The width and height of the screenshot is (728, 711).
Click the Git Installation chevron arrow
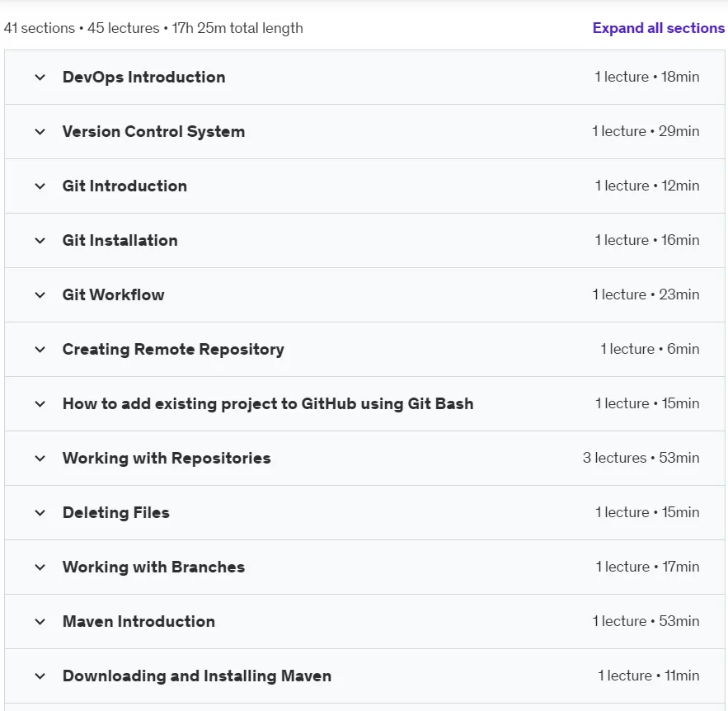[40, 241]
